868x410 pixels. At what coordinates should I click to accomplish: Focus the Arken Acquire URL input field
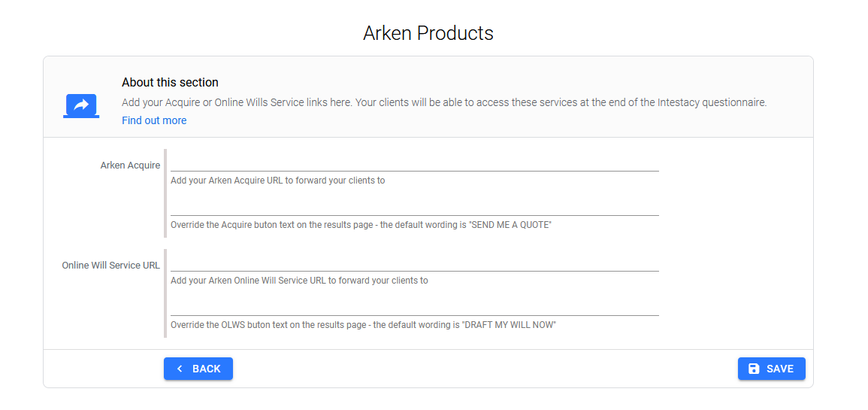point(414,162)
